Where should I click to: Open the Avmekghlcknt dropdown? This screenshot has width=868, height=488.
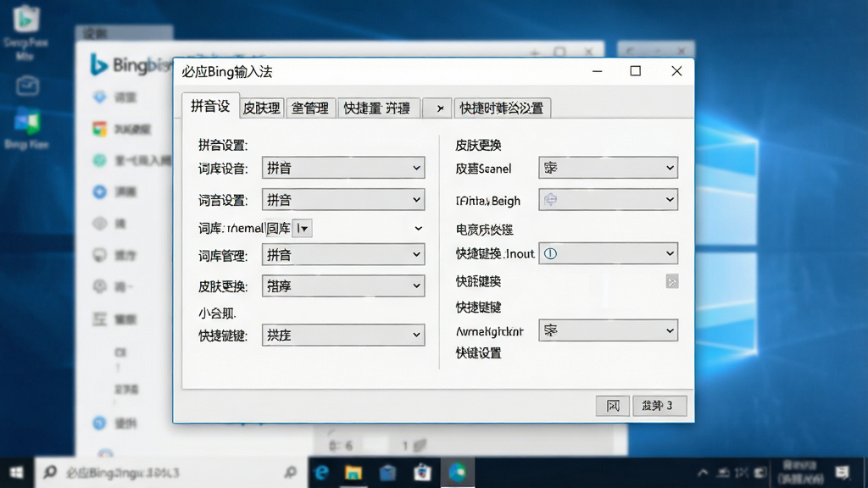[x=608, y=330]
